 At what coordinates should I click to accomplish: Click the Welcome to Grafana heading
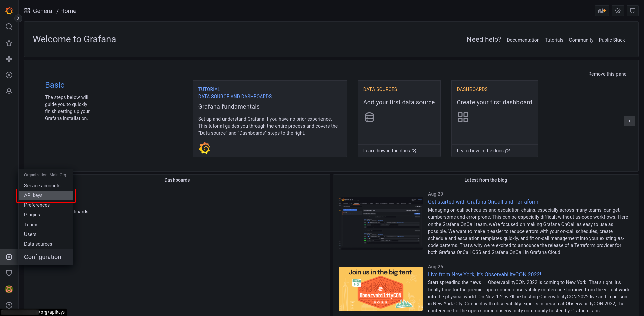coord(74,39)
